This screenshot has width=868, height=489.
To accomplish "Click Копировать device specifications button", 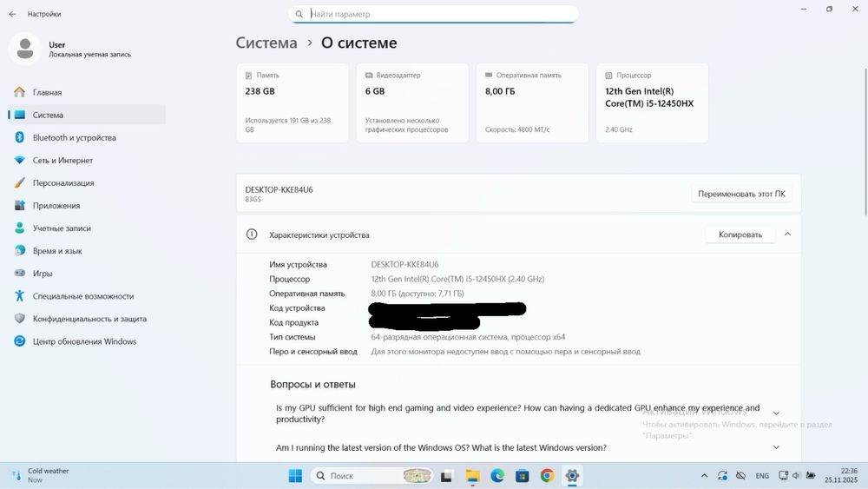I will (x=740, y=235).
